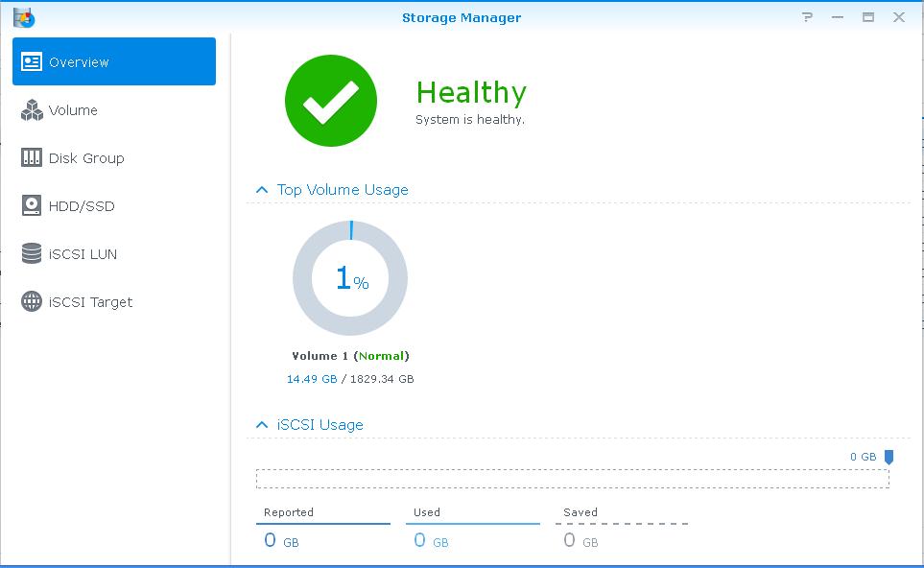Click the 1829.34 GB total capacity
The height and width of the screenshot is (568, 924).
pyautogui.click(x=382, y=379)
